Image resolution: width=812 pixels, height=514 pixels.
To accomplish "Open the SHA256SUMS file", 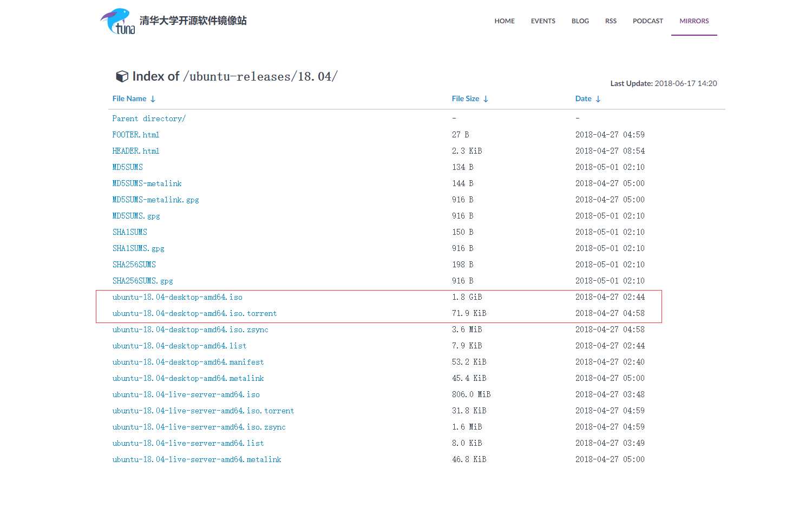I will pos(134,265).
